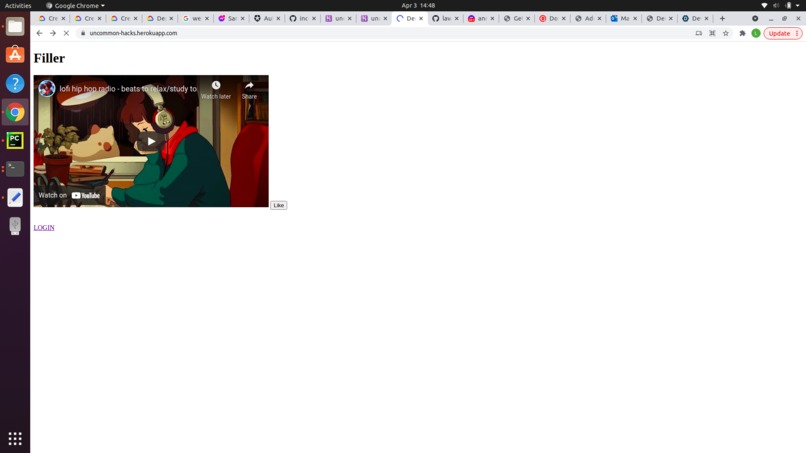Open Activities overview
The width and height of the screenshot is (806, 453).
(18, 5)
